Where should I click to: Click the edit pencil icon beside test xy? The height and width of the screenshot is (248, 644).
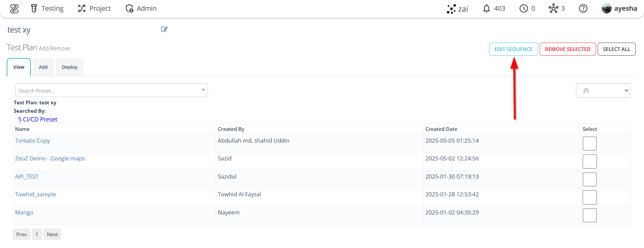[x=164, y=30]
